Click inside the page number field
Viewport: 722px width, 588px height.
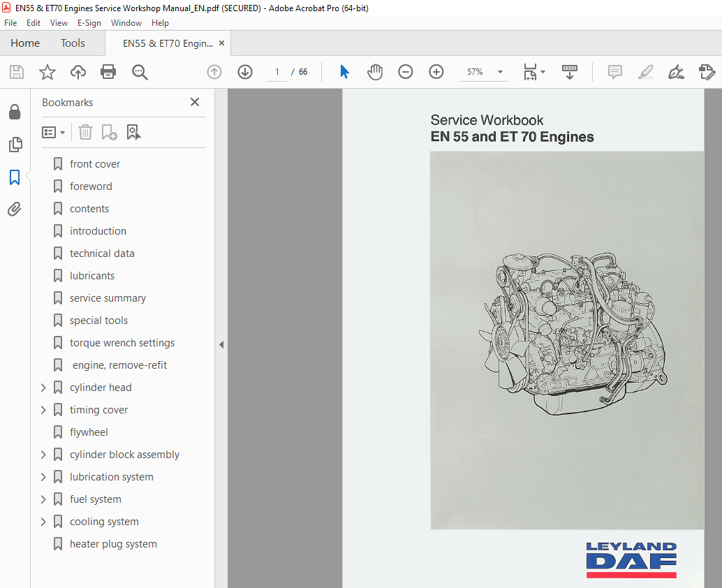click(277, 72)
